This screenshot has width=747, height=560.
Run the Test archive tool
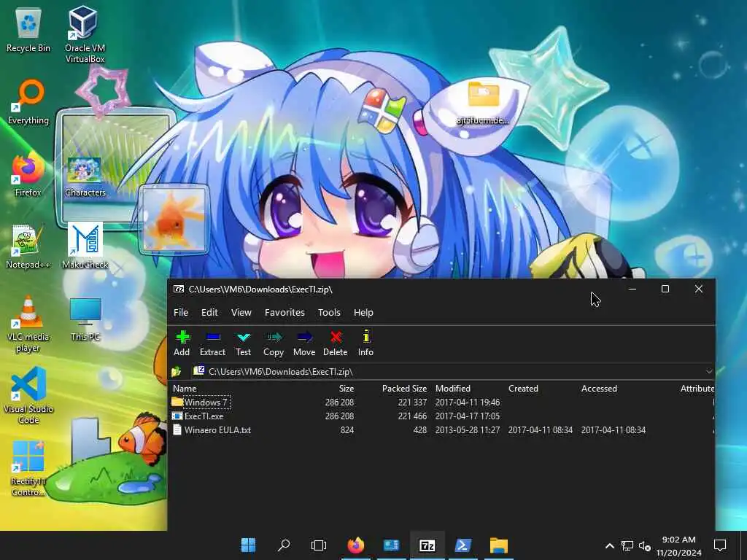pyautogui.click(x=243, y=343)
